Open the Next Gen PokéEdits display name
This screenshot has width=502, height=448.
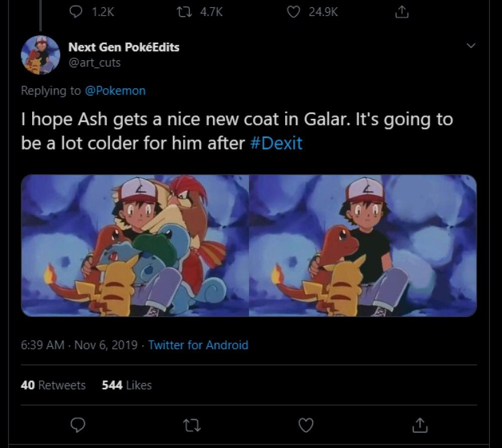(123, 47)
